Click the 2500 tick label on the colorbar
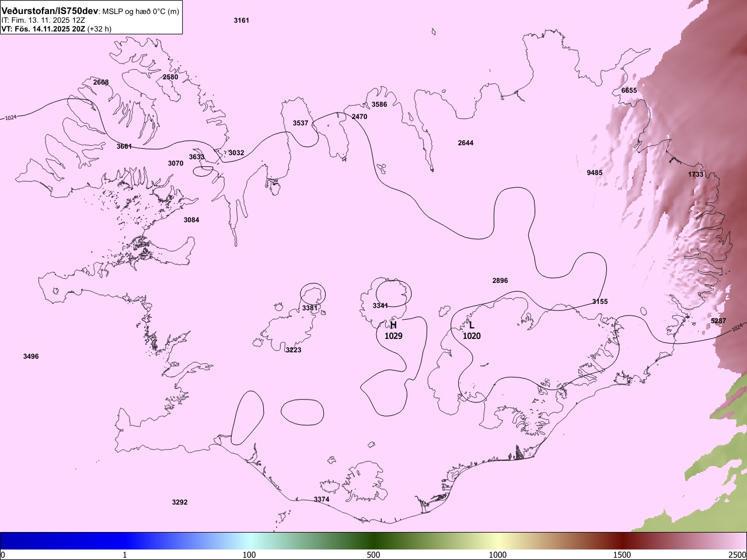747x560 pixels. pyautogui.click(x=737, y=555)
